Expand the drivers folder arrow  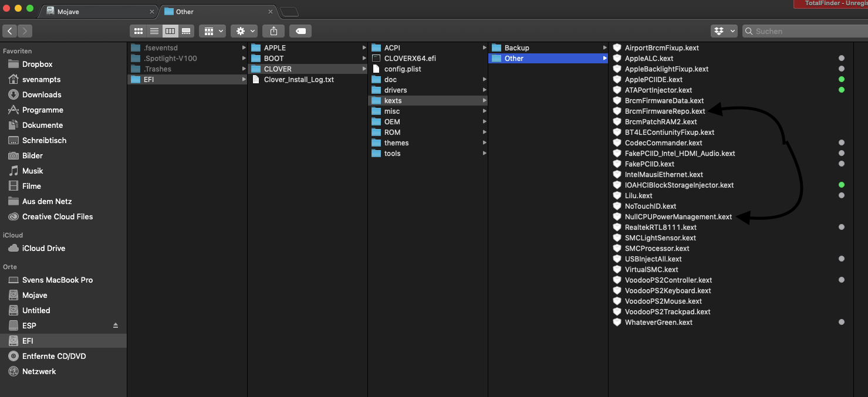pyautogui.click(x=484, y=90)
